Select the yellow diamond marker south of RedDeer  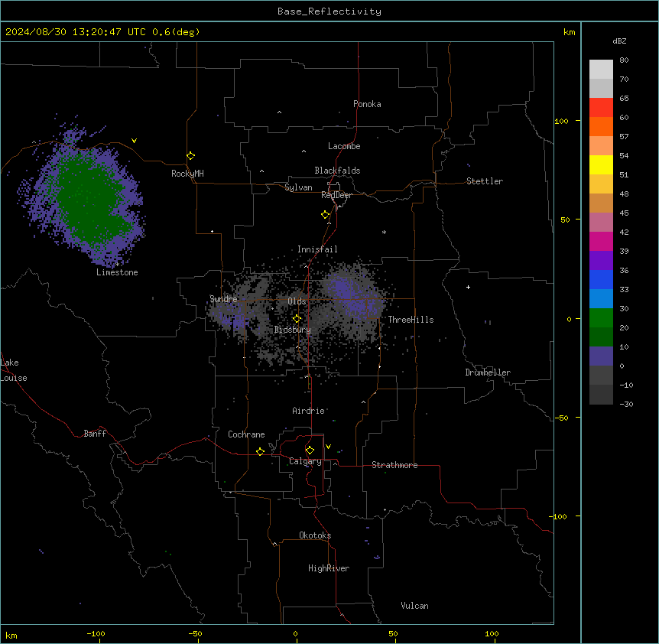(x=325, y=215)
